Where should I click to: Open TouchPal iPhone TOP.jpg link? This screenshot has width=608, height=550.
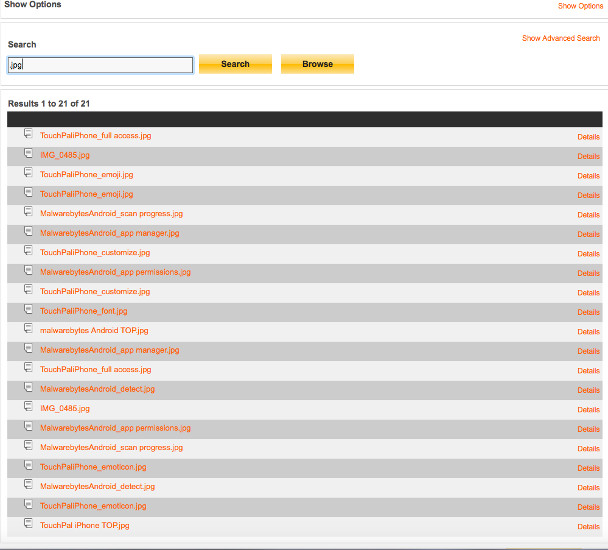[x=85, y=525]
